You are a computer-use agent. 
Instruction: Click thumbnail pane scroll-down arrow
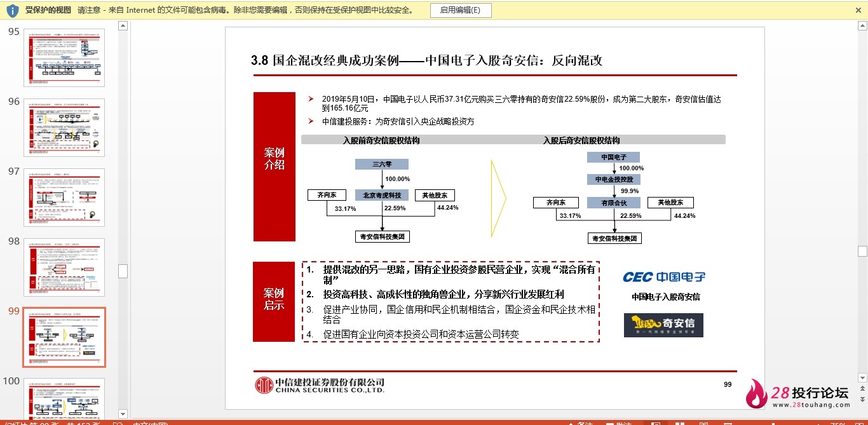123,414
